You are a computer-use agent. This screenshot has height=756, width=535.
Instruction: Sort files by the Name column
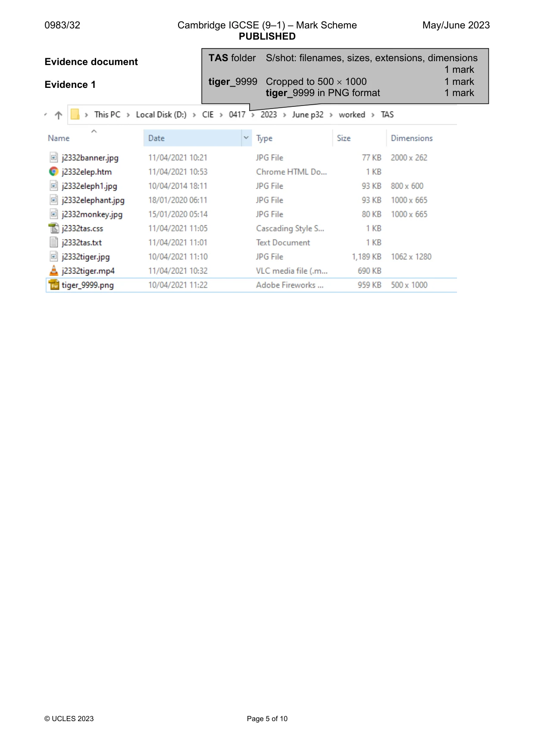(x=59, y=138)
